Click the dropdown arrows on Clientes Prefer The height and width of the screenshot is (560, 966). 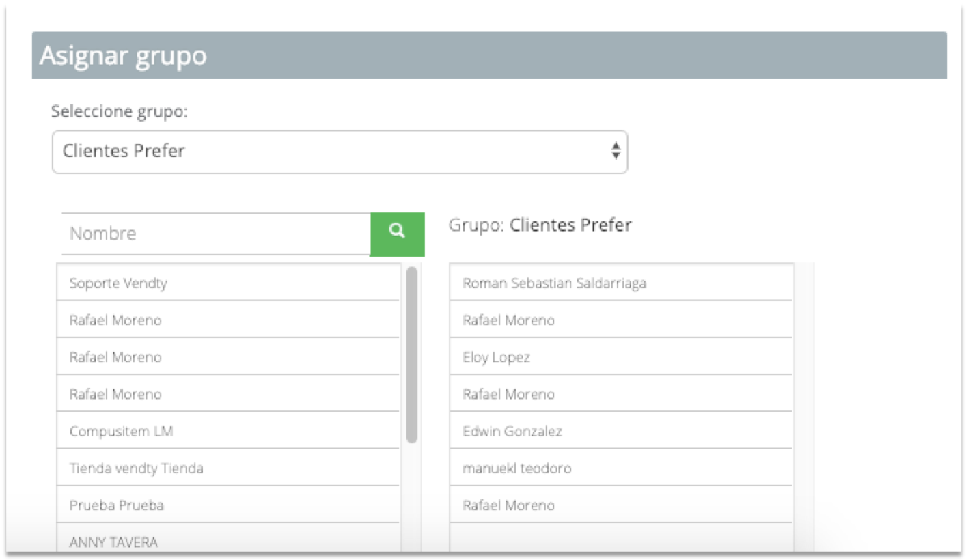point(616,152)
